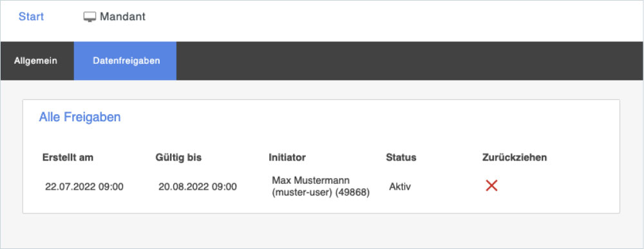This screenshot has height=249, width=644.
Task: Click the Zurückziehen column header
Action: [514, 157]
